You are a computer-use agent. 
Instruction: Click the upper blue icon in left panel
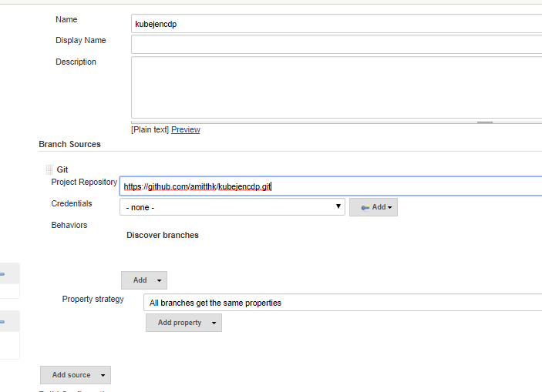(2, 274)
